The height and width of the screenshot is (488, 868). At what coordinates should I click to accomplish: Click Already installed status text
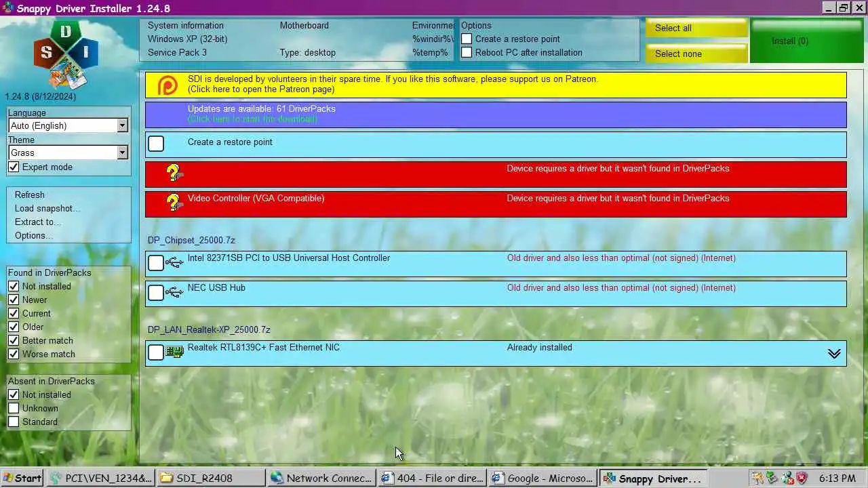tap(540, 348)
